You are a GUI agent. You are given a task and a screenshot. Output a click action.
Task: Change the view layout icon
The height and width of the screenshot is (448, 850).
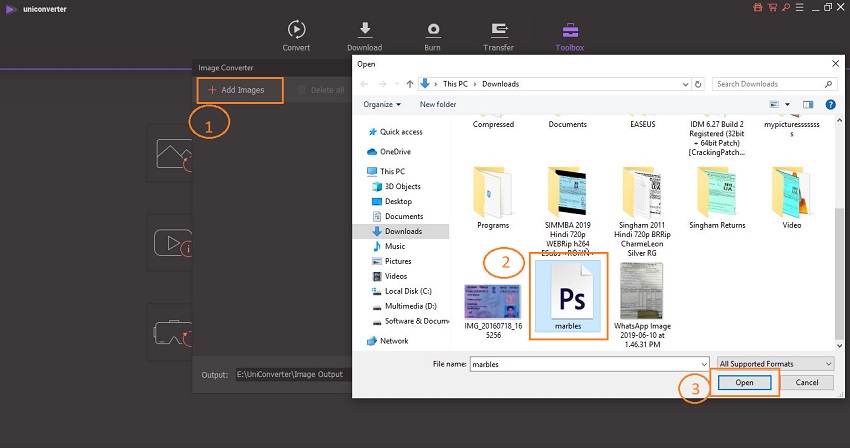click(x=774, y=104)
